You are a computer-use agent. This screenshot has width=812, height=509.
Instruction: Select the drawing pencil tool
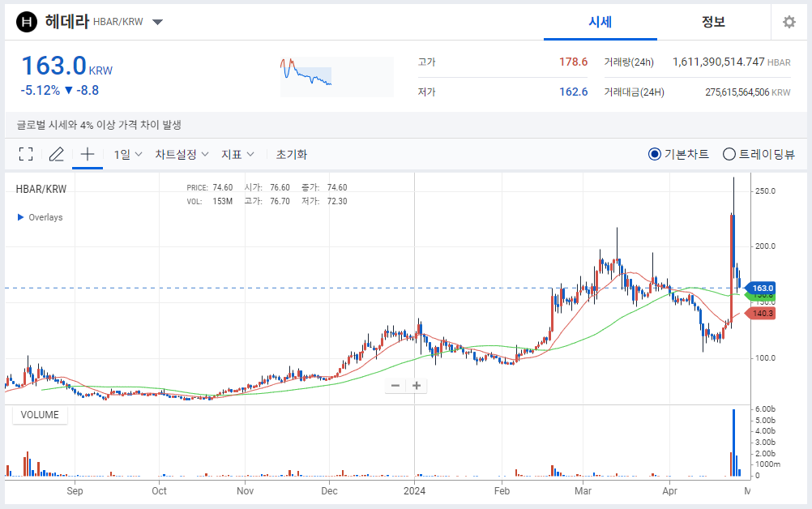[x=56, y=153]
